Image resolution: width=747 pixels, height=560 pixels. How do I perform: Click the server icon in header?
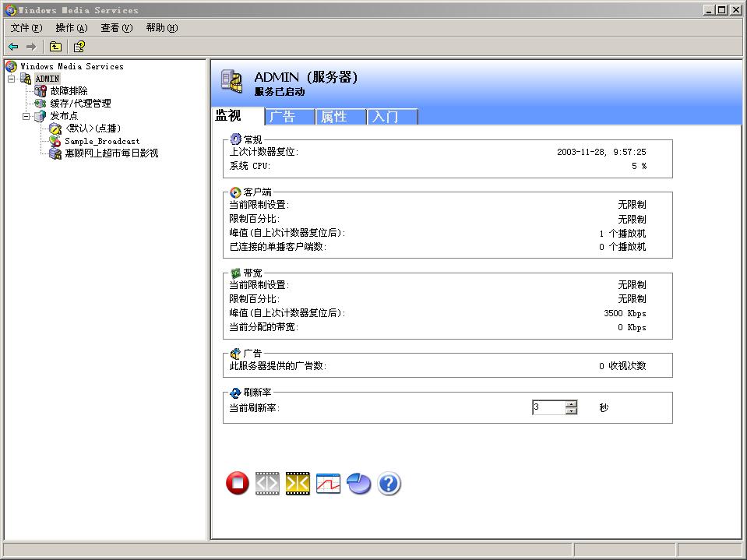(x=232, y=81)
